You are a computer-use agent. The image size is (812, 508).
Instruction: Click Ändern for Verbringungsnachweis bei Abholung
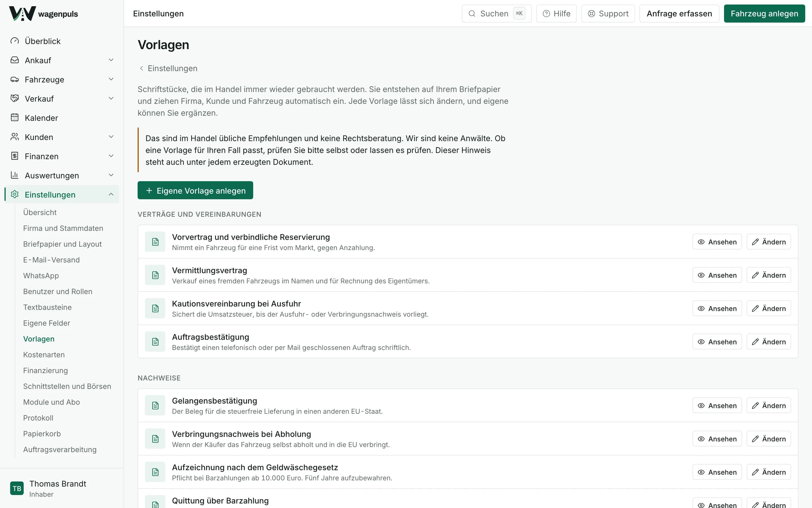click(x=769, y=439)
